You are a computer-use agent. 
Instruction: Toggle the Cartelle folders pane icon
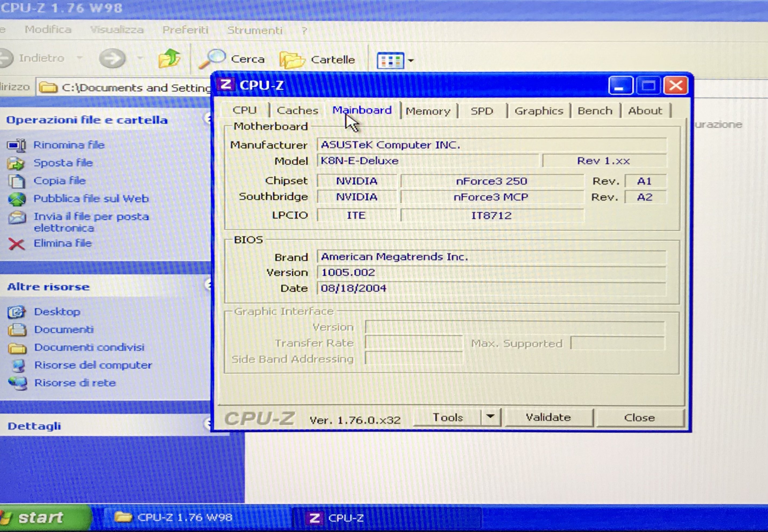click(x=292, y=60)
